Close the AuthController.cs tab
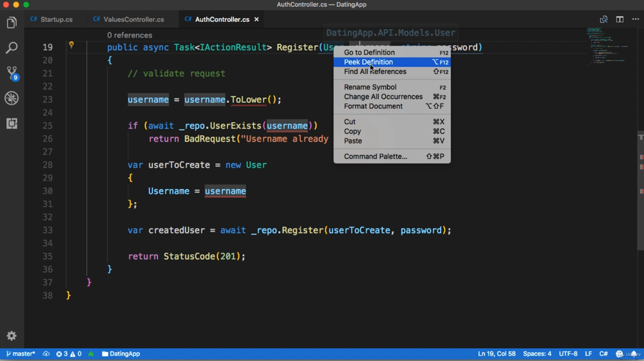The width and height of the screenshot is (644, 361). 257,19
